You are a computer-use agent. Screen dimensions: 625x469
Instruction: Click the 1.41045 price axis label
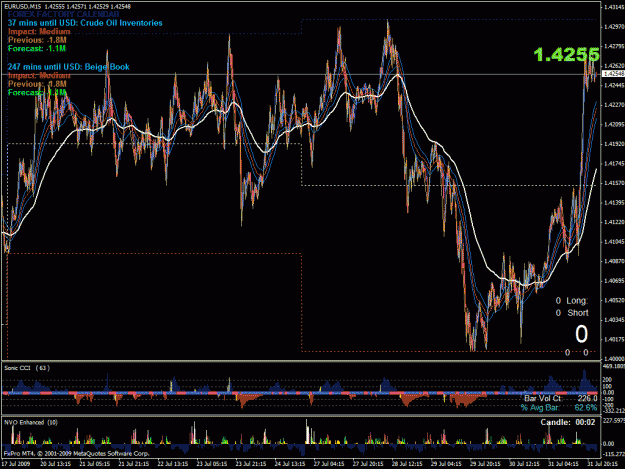[614, 241]
